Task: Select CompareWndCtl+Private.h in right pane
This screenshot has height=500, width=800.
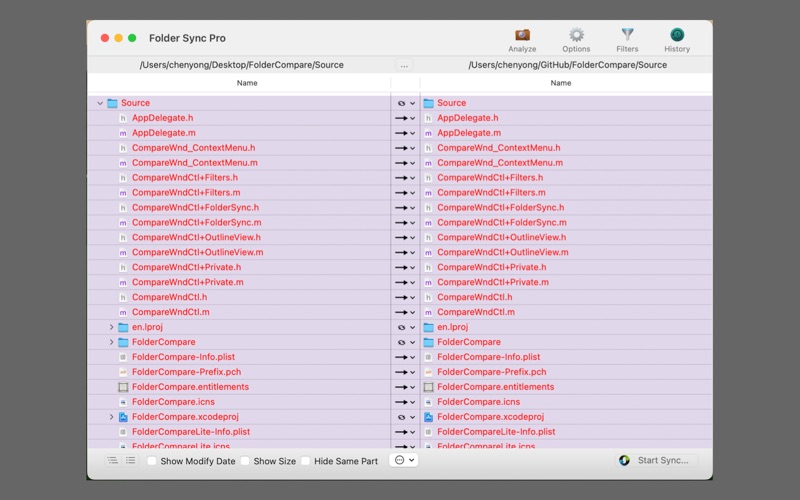Action: [491, 267]
